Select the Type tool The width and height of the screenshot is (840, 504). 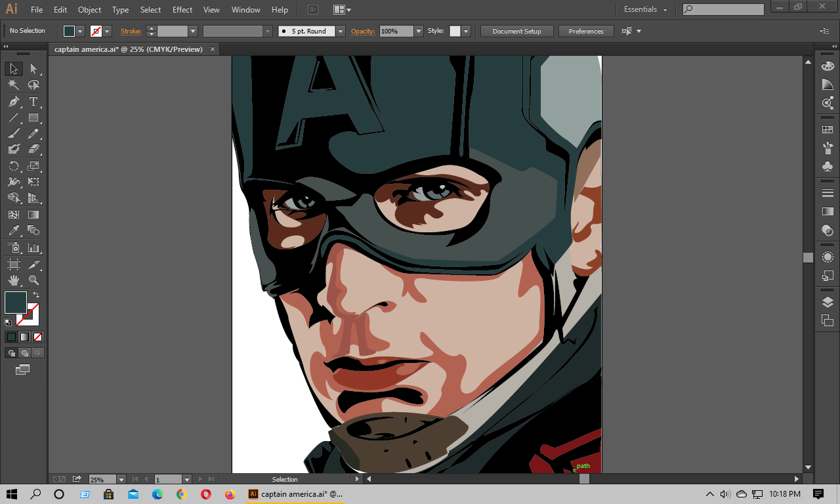tap(33, 102)
